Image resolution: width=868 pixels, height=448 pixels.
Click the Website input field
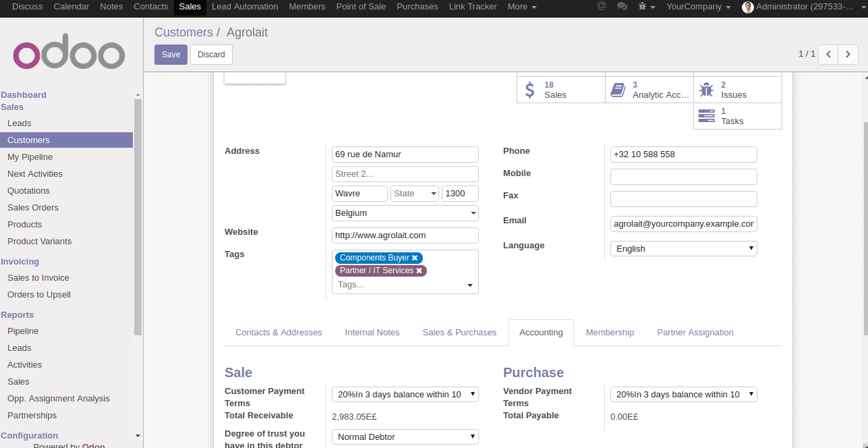(405, 235)
